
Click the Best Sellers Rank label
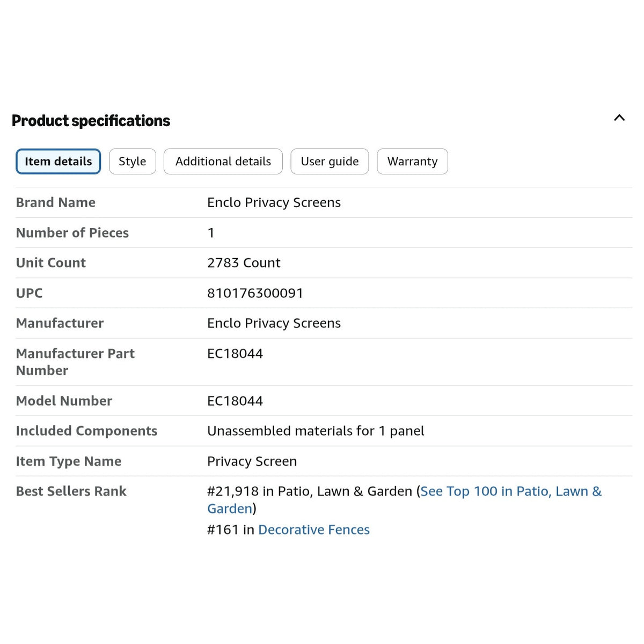click(71, 491)
